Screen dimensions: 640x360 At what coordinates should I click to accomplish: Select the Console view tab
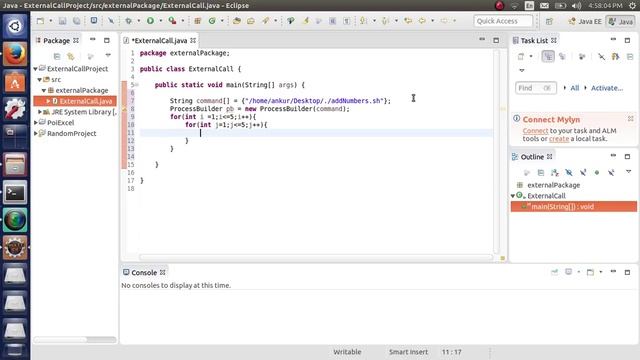(x=144, y=272)
